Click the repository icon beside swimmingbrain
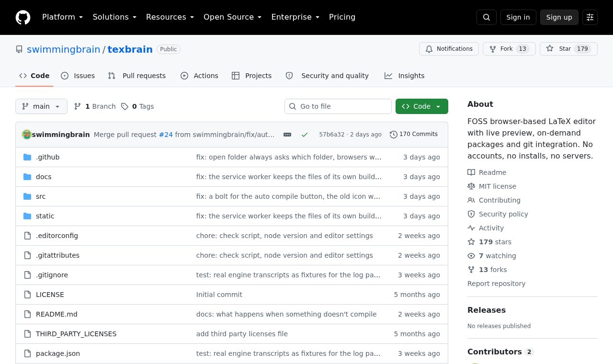 click(19, 49)
